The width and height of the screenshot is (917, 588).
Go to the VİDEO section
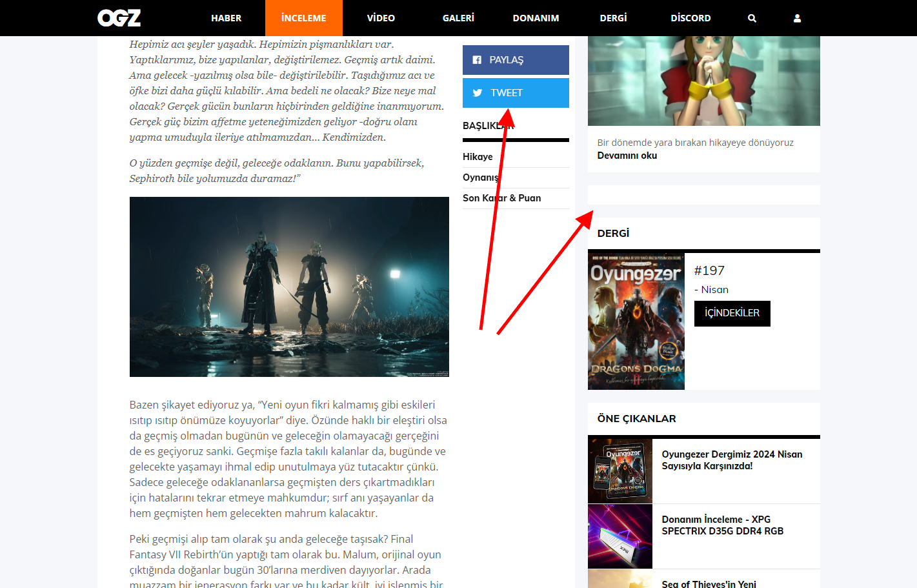coord(381,18)
